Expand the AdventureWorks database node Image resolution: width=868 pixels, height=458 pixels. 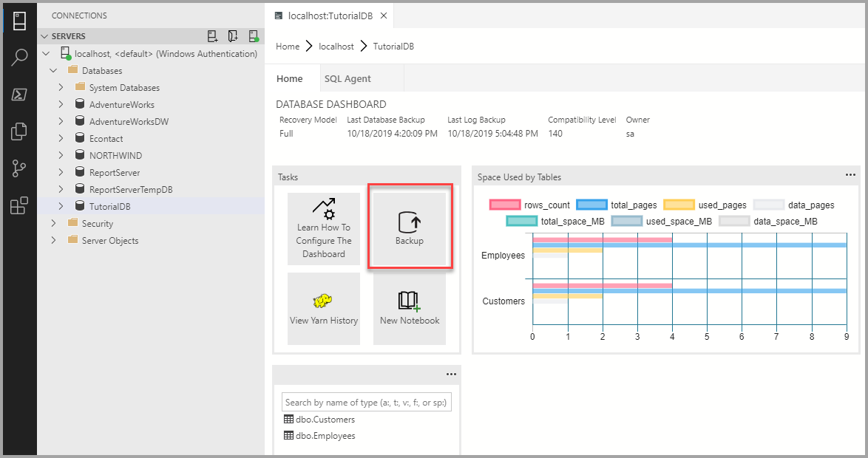click(62, 104)
